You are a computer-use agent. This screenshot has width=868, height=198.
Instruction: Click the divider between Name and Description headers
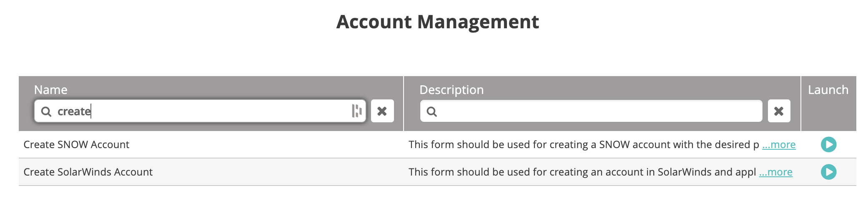404,104
